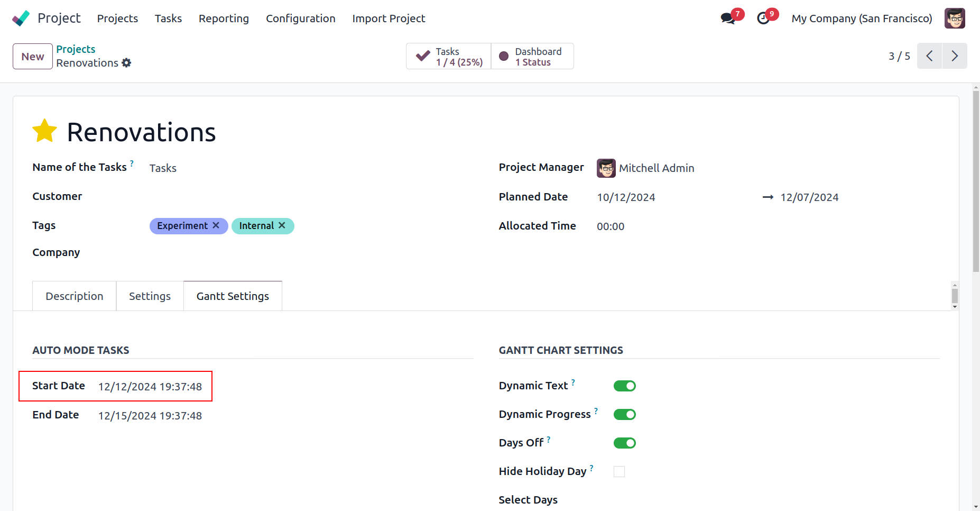Click the yellow favorite star icon
The width and height of the screenshot is (980, 511).
coord(44,131)
